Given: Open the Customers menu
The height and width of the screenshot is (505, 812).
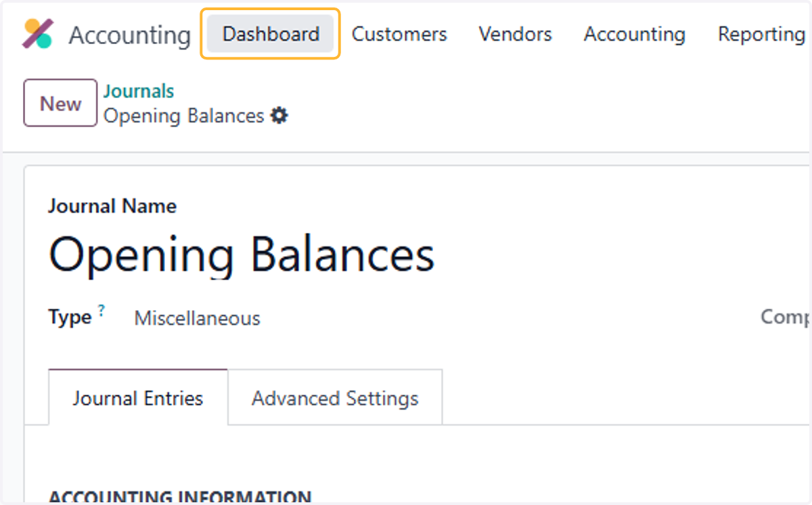Looking at the screenshot, I should (399, 34).
